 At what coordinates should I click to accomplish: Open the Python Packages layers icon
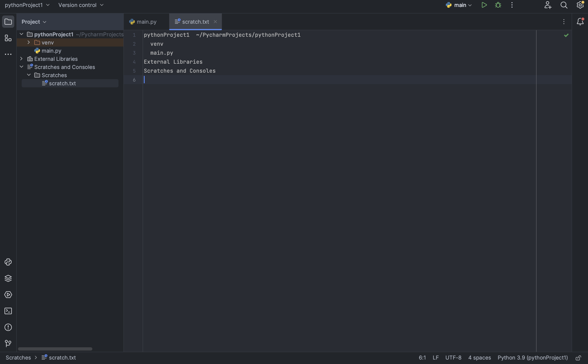[x=8, y=278]
